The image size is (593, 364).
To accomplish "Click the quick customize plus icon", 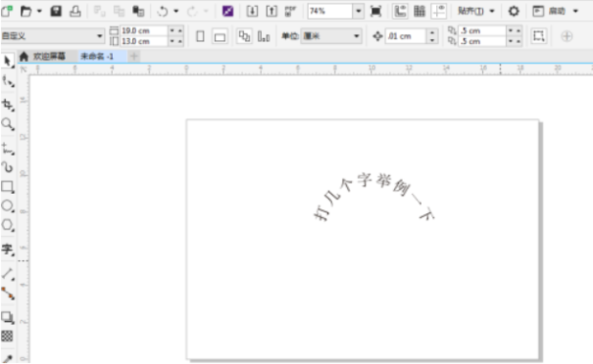I will 566,36.
